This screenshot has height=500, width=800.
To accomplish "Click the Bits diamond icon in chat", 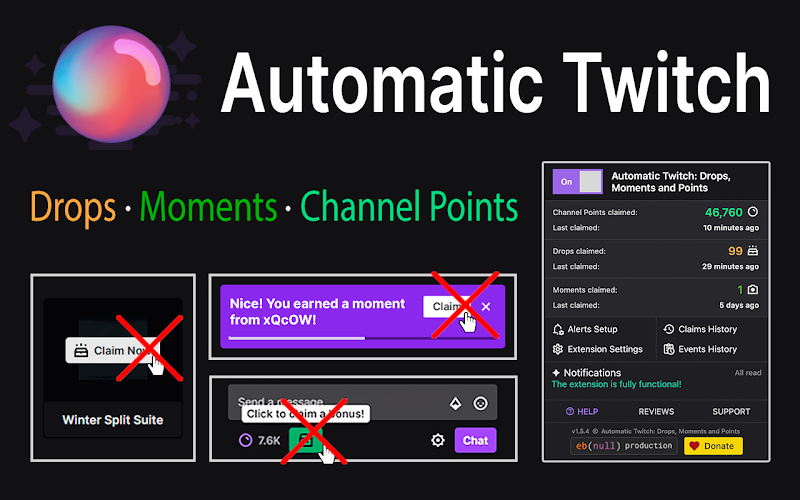I will point(455,404).
